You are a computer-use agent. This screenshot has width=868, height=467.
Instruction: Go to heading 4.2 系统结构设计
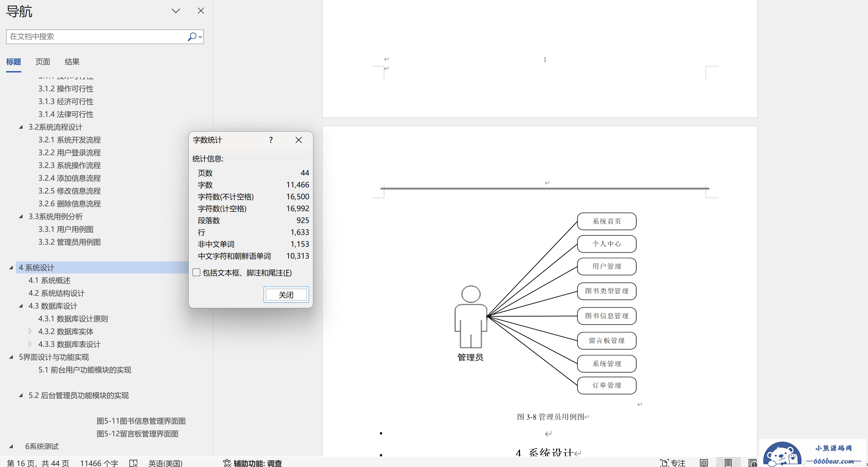57,293
